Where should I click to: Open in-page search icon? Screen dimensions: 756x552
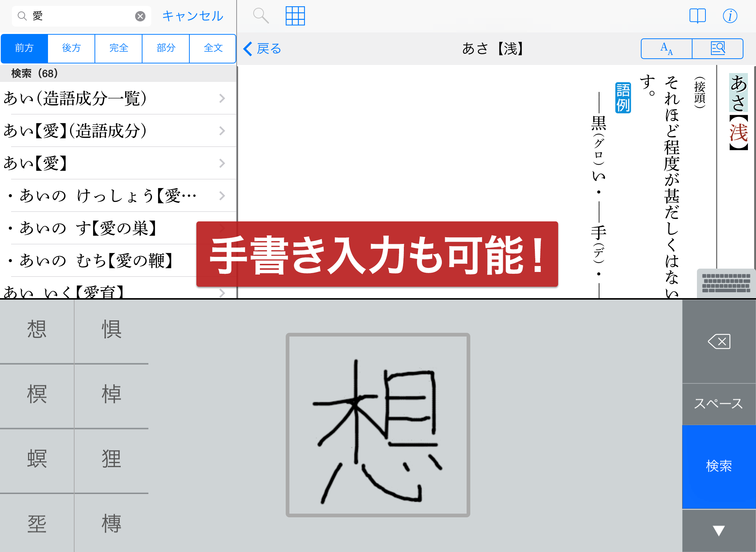pyautogui.click(x=718, y=48)
